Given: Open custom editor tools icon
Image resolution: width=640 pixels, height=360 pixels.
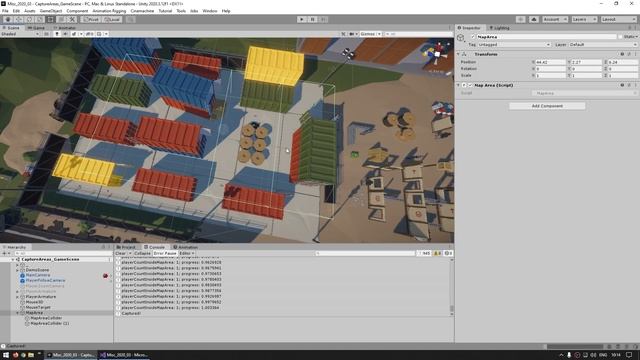Looking at the screenshot, I should pyautogui.click(x=72, y=19).
